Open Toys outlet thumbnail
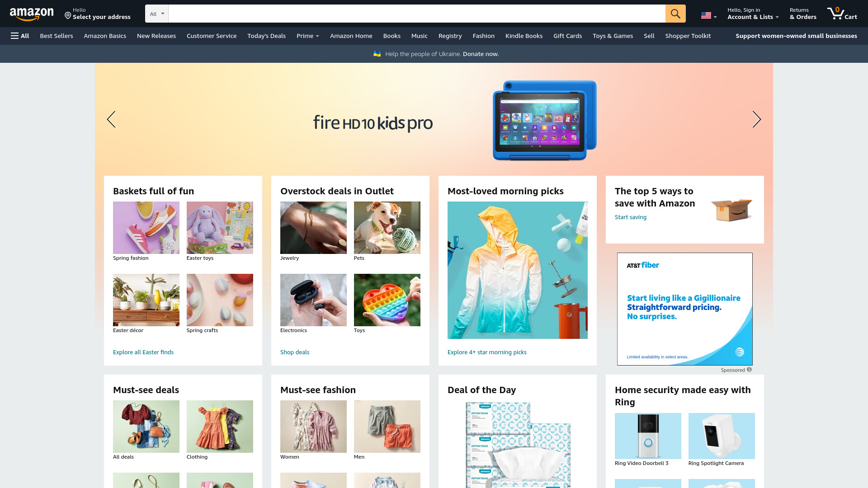The image size is (868, 488). pyautogui.click(x=387, y=300)
